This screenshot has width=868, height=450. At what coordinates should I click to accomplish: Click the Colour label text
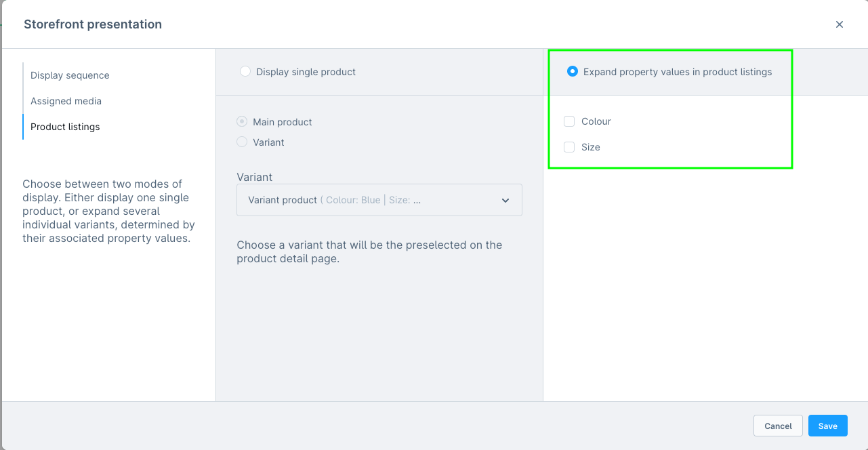[x=596, y=121]
